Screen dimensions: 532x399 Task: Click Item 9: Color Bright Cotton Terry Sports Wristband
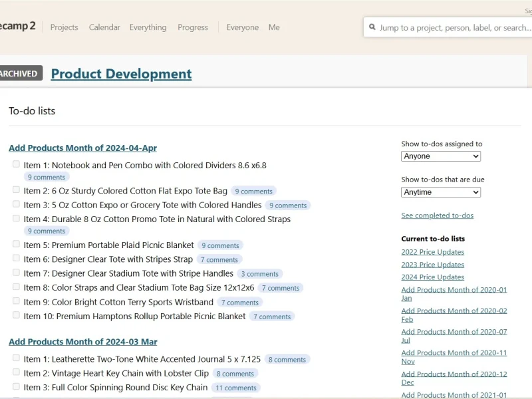[x=118, y=302]
